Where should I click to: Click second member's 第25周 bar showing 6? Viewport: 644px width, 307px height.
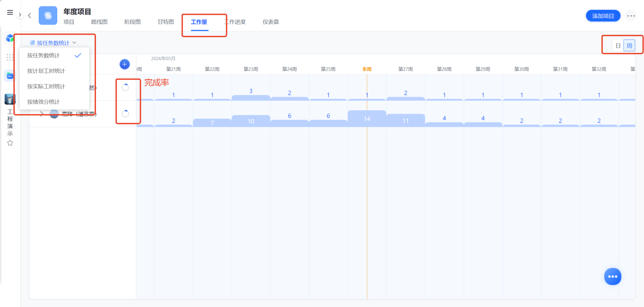pyautogui.click(x=328, y=123)
